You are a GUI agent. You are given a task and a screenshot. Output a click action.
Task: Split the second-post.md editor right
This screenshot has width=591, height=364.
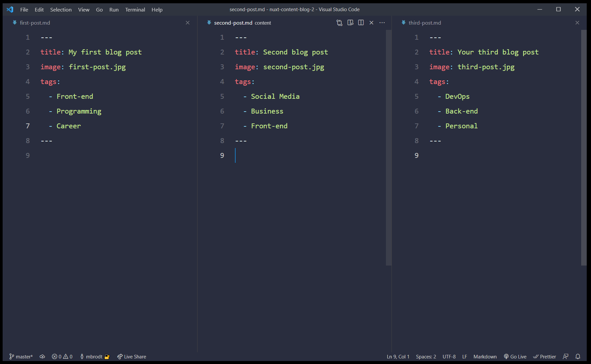[x=361, y=23]
